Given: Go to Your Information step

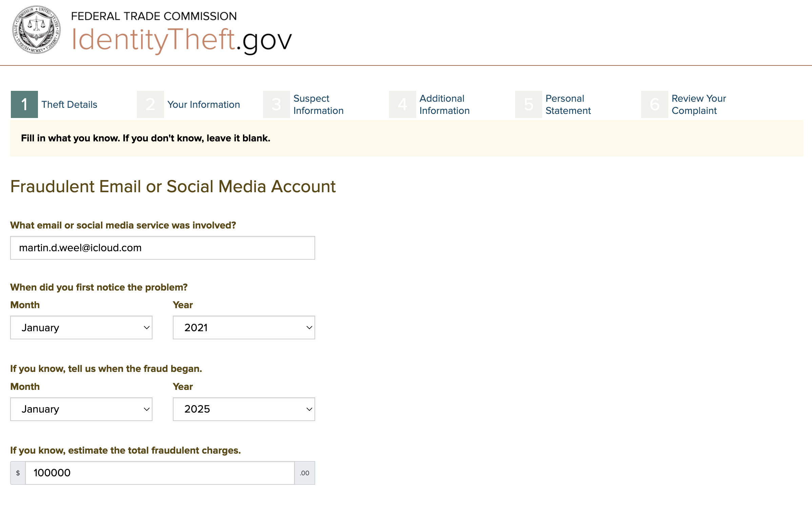Looking at the screenshot, I should pyautogui.click(x=204, y=104).
